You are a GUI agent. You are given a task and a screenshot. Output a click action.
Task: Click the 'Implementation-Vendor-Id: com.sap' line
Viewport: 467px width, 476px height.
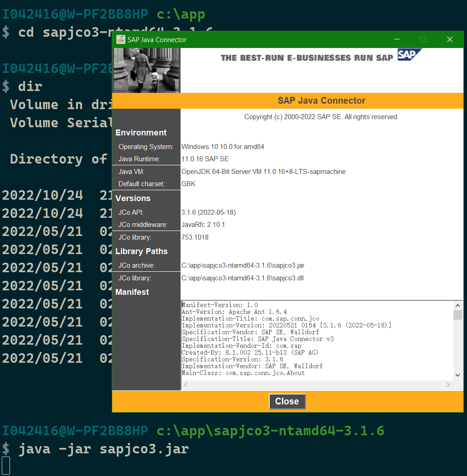[241, 346]
